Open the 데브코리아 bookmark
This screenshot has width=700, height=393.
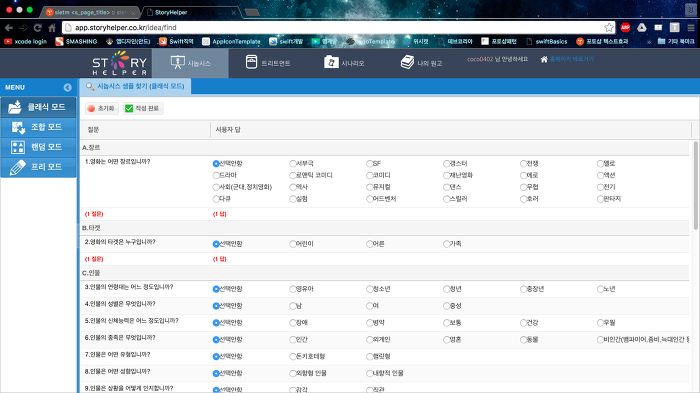pos(455,42)
